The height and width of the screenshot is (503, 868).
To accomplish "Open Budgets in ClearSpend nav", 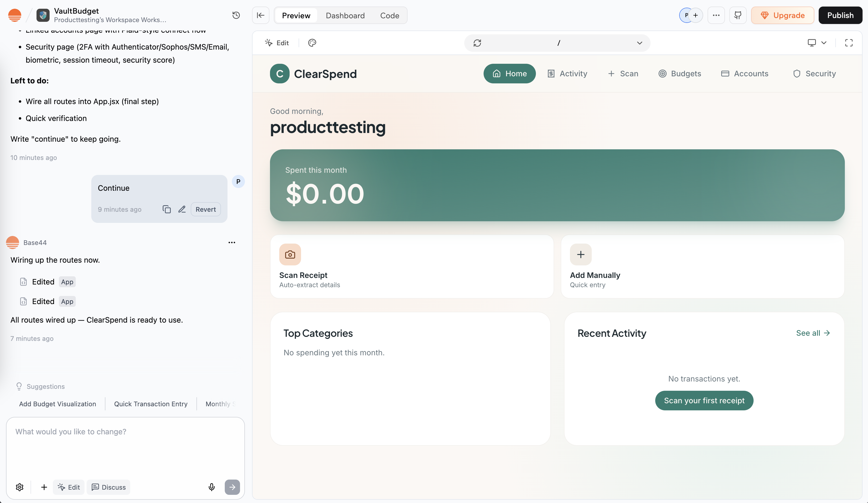I will click(679, 73).
